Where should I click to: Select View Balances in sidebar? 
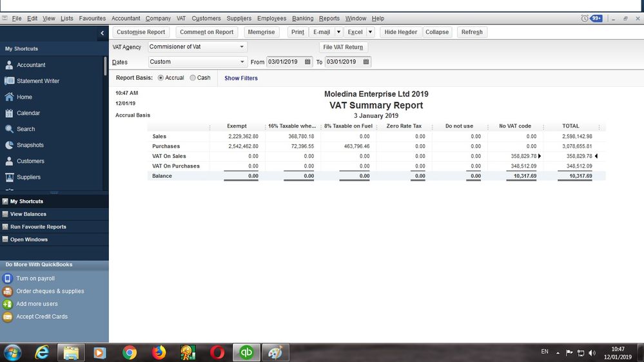pos(54,214)
